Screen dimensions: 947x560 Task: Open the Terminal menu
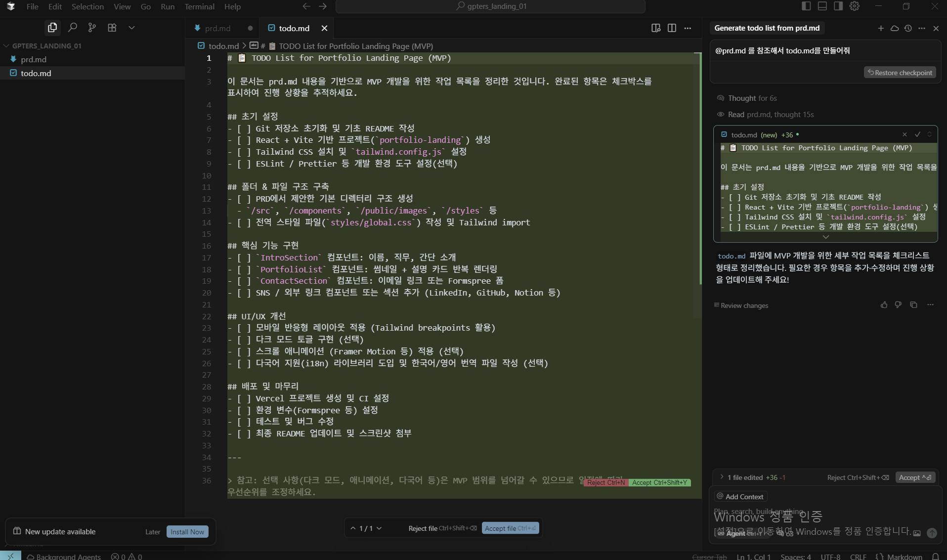(x=199, y=6)
